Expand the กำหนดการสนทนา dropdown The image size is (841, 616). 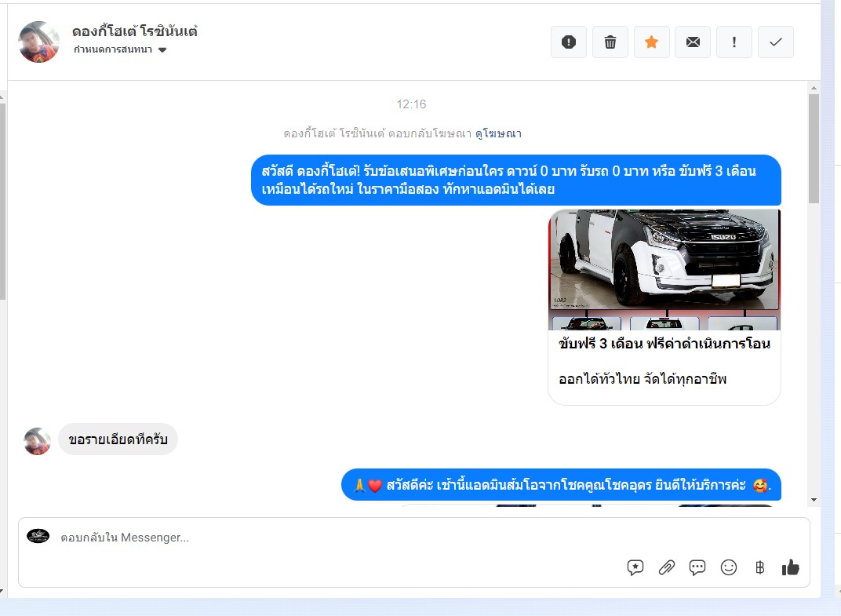coord(120,50)
